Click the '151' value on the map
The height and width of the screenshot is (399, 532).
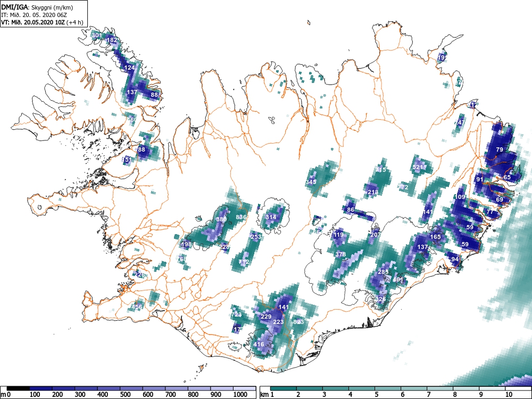click(126, 160)
